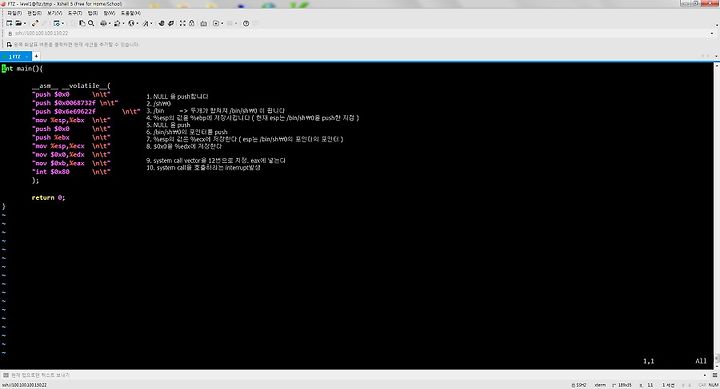The image size is (720, 389).
Task: Add a new tab with plus button
Action: [x=36, y=56]
